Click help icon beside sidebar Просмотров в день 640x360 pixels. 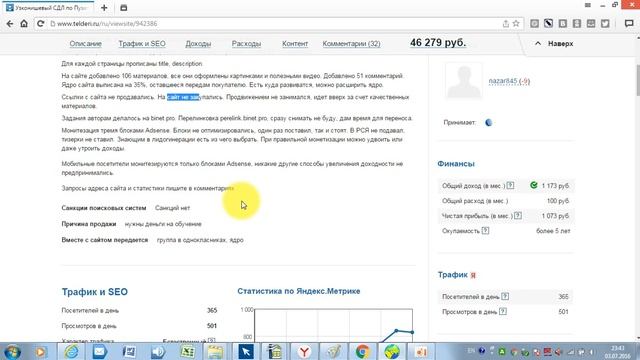(x=503, y=311)
